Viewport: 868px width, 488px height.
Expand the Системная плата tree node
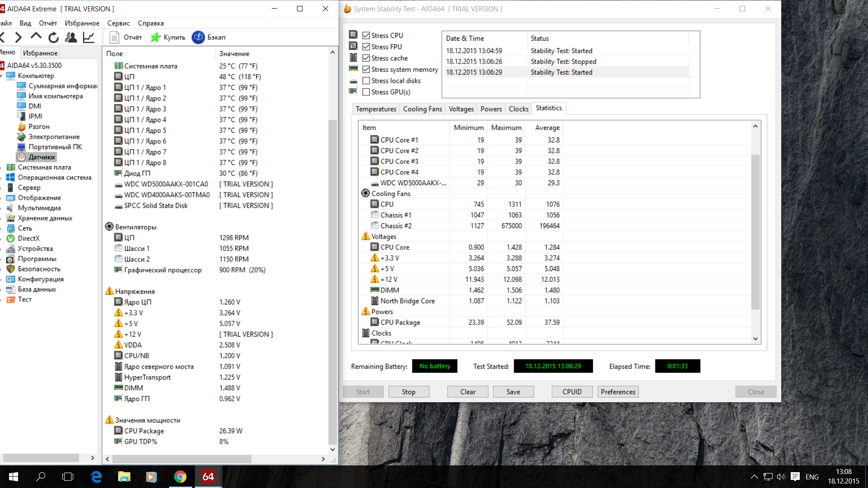[x=1, y=168]
